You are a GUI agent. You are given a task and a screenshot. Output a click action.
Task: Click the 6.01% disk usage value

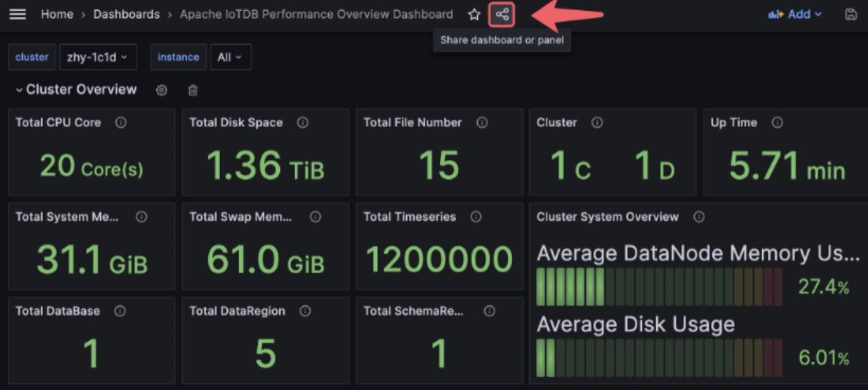(x=823, y=359)
